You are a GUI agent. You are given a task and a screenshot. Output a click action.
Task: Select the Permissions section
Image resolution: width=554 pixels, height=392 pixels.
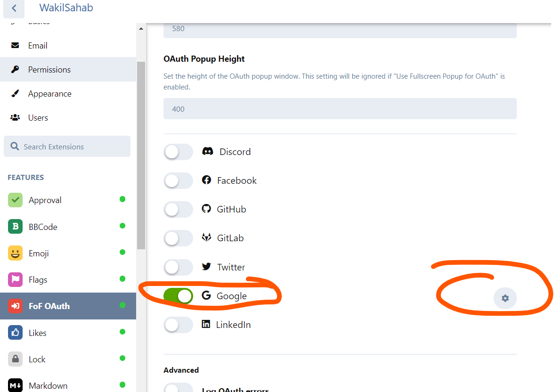[x=49, y=69]
